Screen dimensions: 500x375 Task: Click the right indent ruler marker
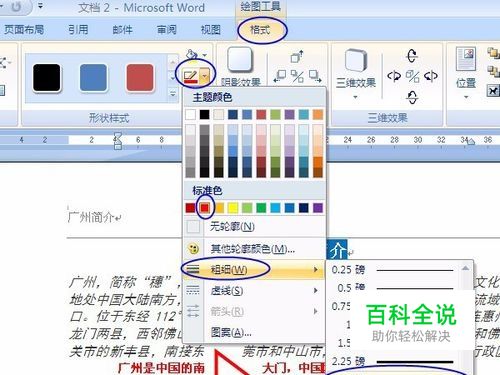(471, 142)
